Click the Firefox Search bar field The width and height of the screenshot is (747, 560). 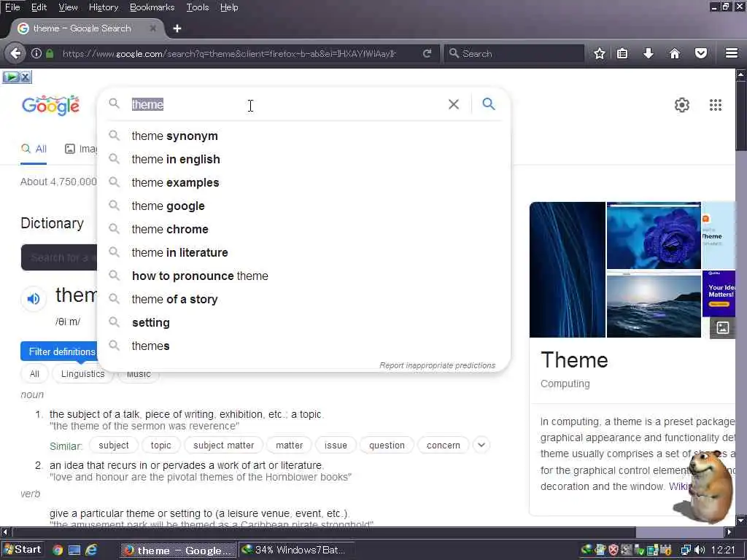pos(514,53)
